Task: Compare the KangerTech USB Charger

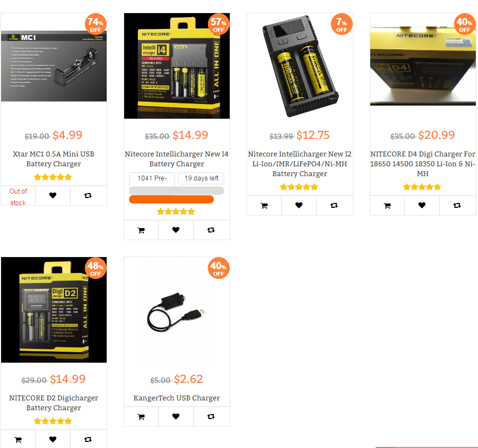Action: [211, 416]
